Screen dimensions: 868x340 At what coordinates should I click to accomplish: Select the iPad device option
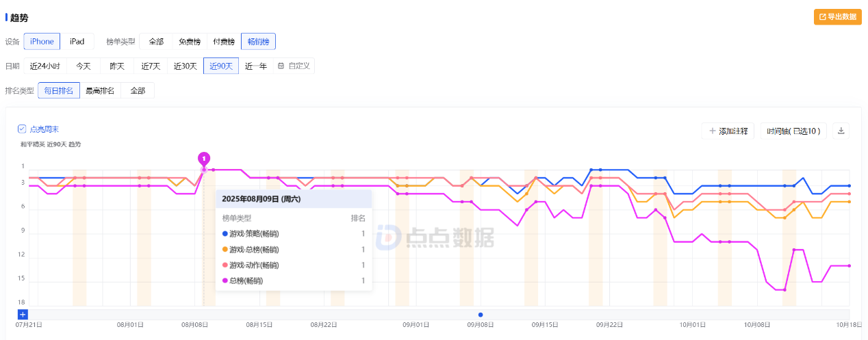point(77,42)
